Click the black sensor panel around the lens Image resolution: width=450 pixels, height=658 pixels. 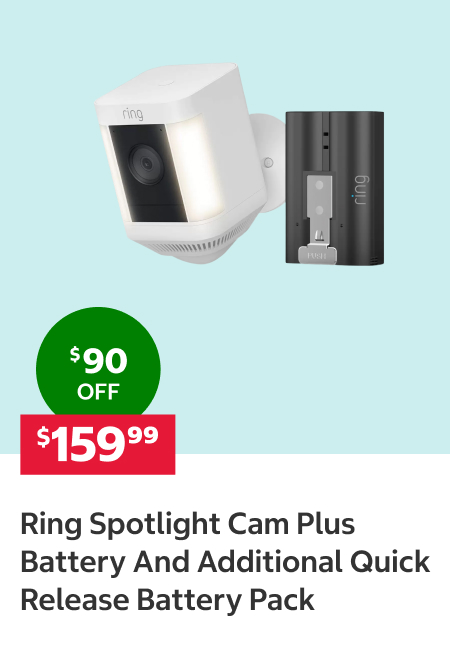(148, 173)
